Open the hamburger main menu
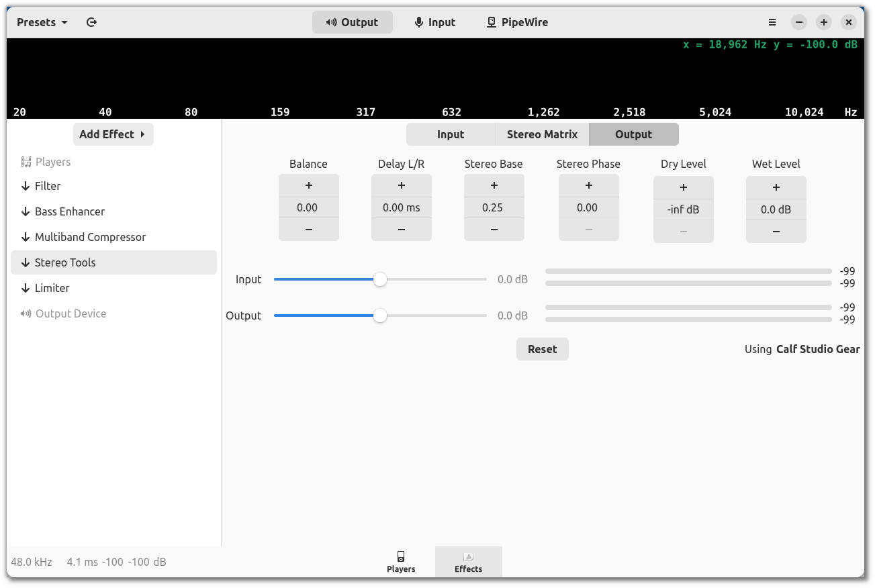This screenshot has width=875, height=588. coord(772,22)
